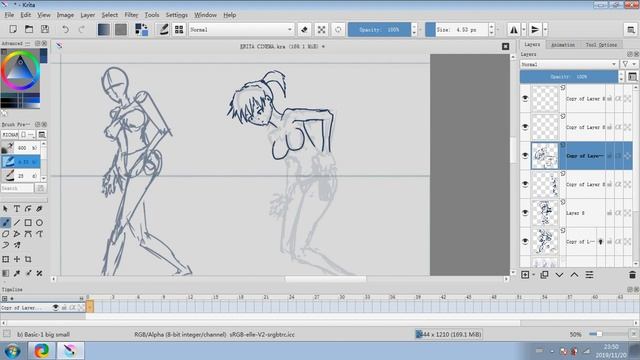Duplicate the current layer

[x=544, y=275]
